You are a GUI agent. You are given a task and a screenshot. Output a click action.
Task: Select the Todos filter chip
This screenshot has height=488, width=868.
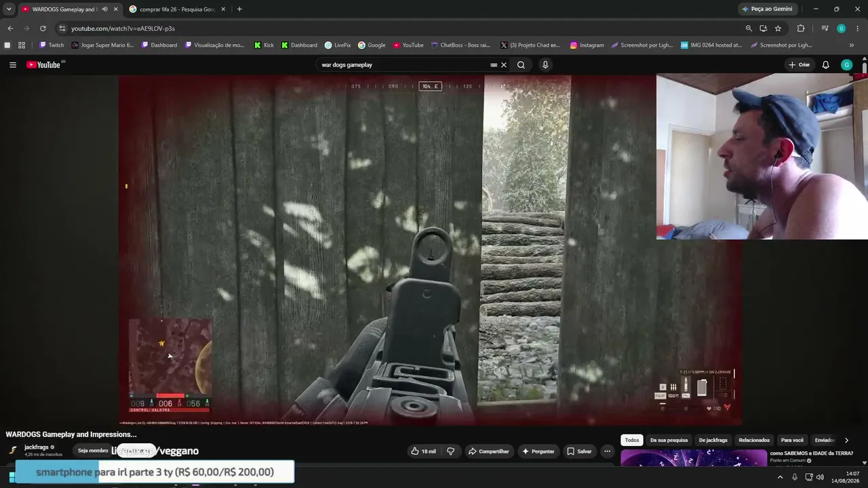pos(632,440)
